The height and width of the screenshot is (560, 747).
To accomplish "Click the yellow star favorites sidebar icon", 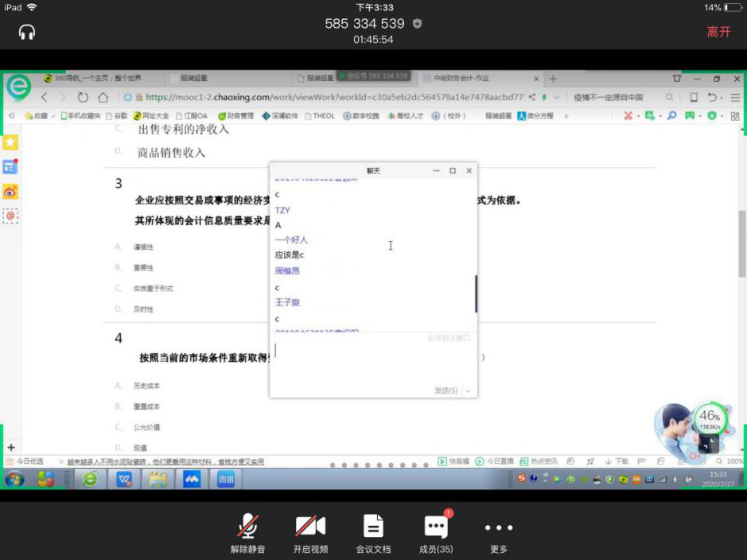I will [x=10, y=142].
